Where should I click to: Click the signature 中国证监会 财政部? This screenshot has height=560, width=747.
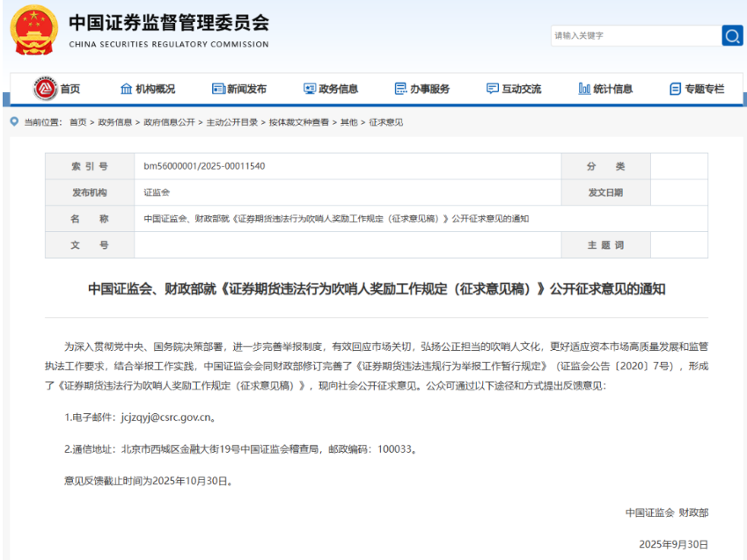pyautogui.click(x=667, y=513)
